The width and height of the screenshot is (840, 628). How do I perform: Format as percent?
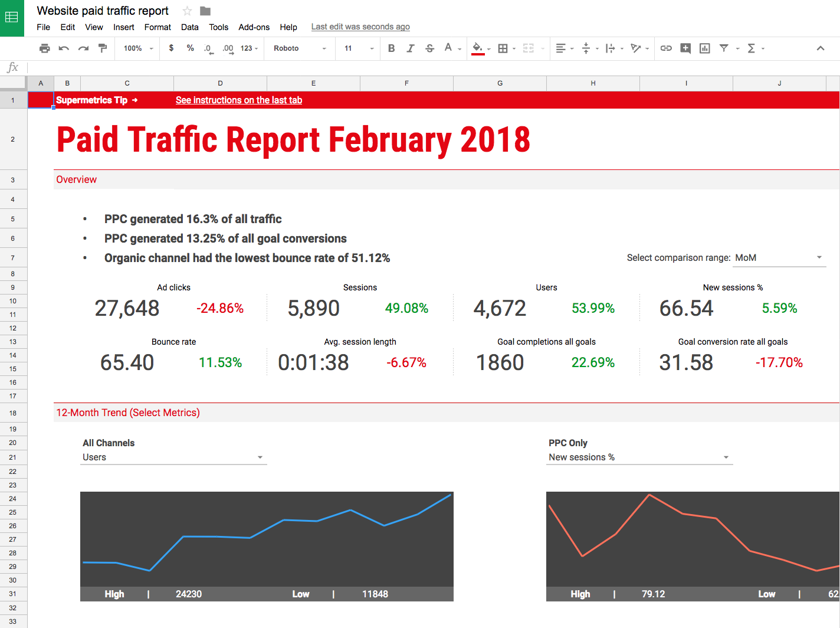coord(190,48)
